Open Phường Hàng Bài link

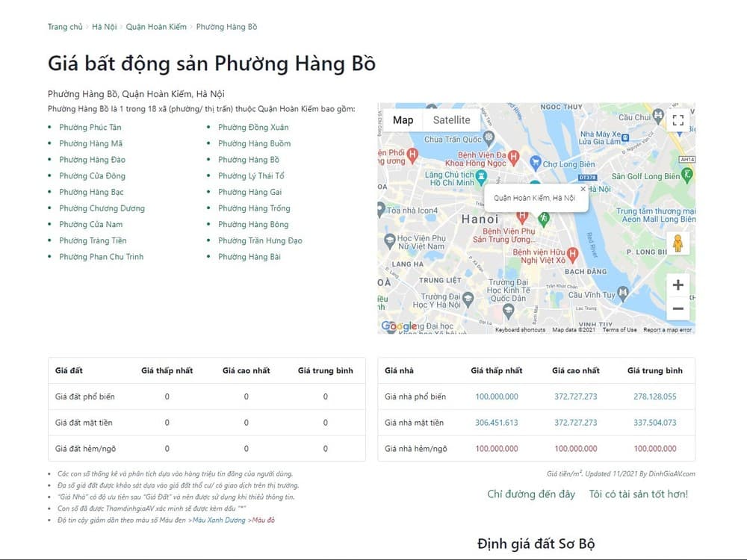[x=249, y=257]
